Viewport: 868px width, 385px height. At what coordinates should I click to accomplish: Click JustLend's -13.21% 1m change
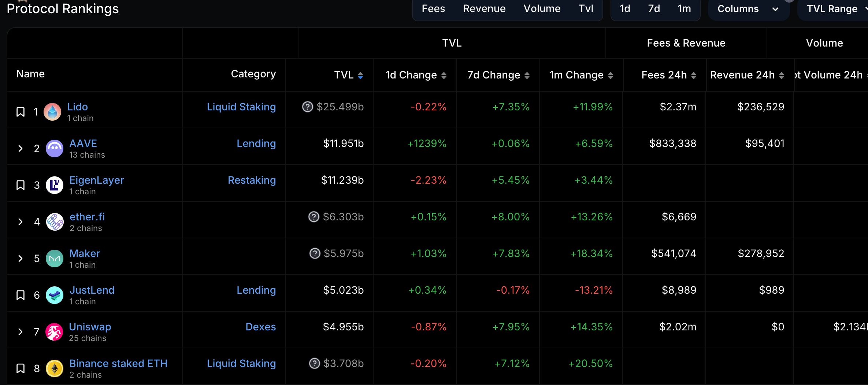(594, 290)
